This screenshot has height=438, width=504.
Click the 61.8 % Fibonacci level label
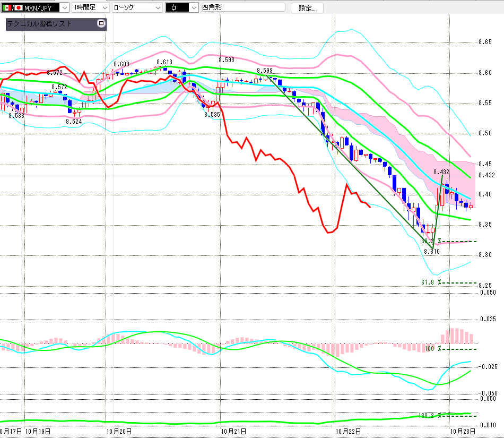point(431,282)
